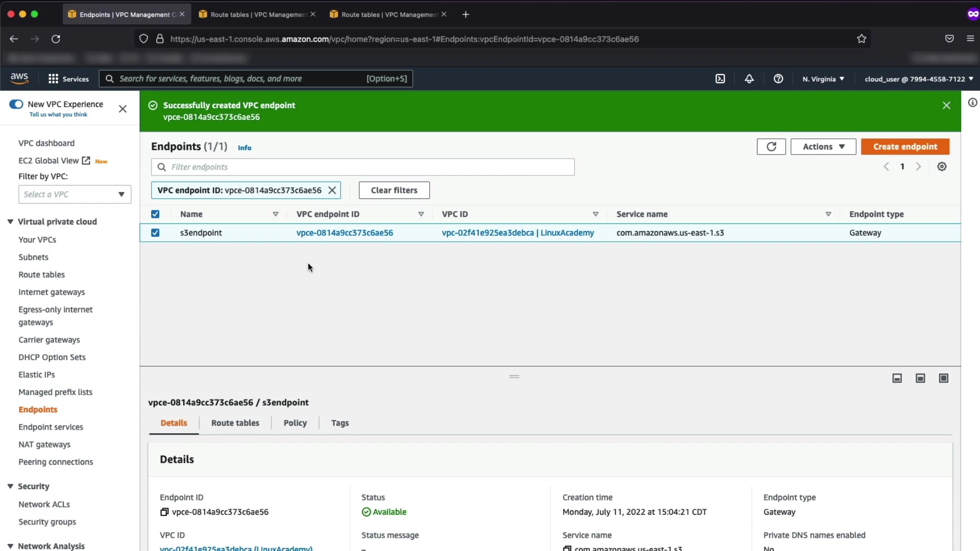Maximize the details split panel
980x551 pixels.
[x=943, y=378]
